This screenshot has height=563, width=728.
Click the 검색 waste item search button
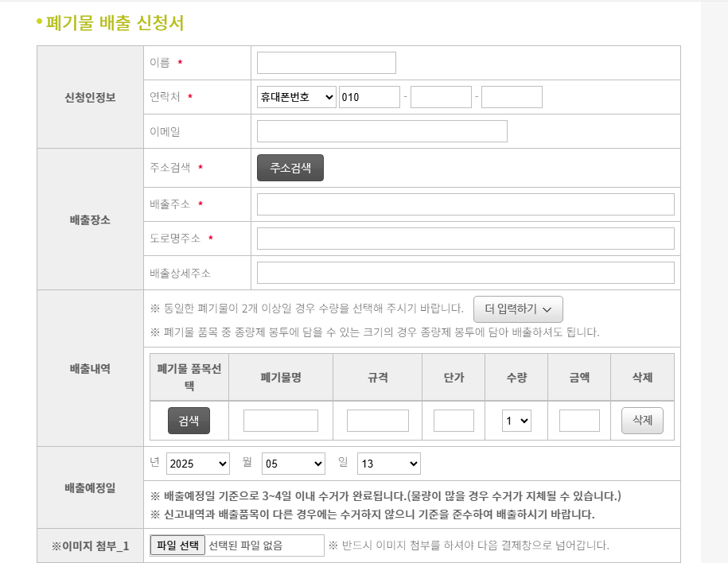189,420
